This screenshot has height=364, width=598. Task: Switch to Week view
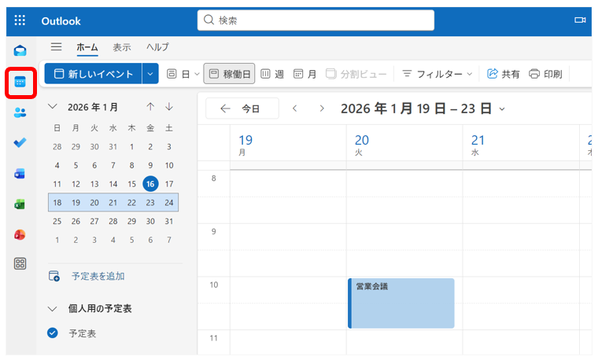(x=272, y=74)
